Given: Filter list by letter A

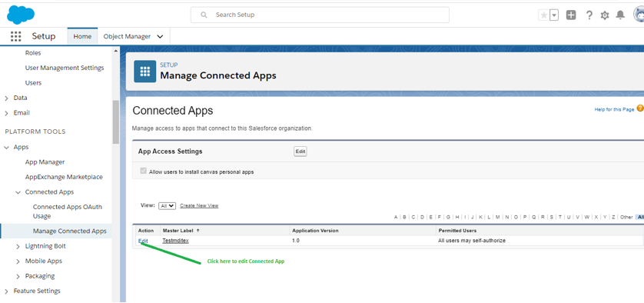Looking at the screenshot, I should tap(396, 217).
